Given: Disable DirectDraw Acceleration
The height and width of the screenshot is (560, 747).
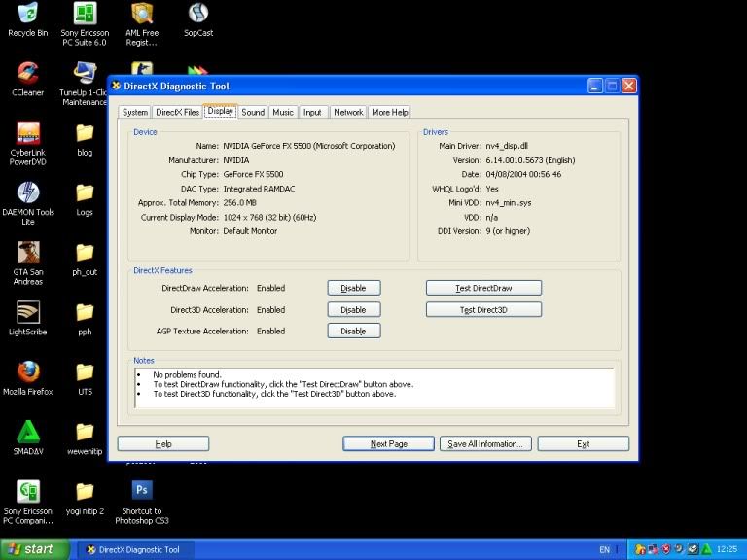Looking at the screenshot, I should pos(353,288).
